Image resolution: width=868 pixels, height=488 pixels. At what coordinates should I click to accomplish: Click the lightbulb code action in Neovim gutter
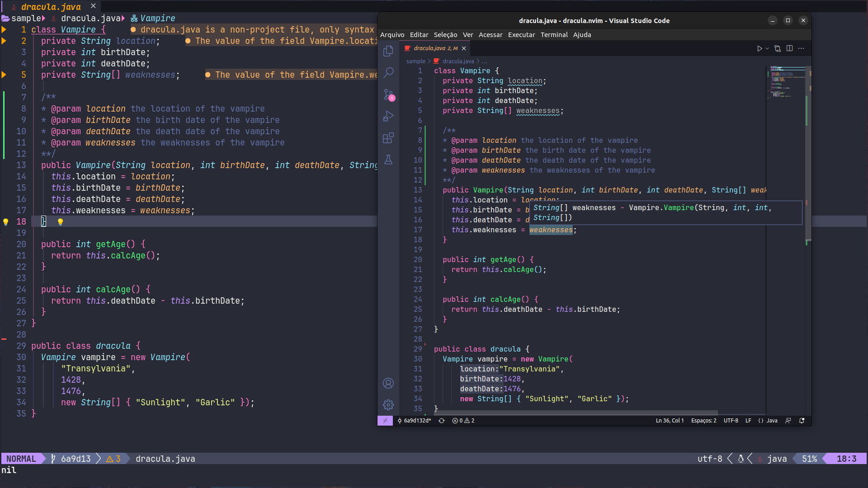tap(5, 222)
